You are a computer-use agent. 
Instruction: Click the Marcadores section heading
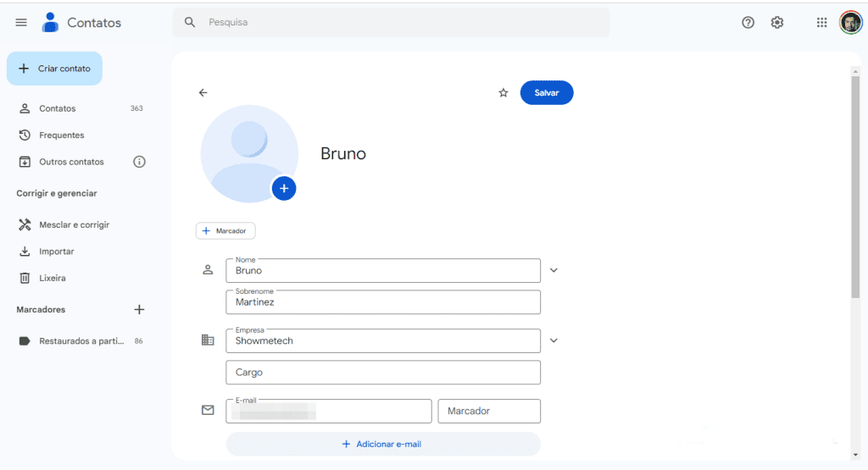[41, 309]
